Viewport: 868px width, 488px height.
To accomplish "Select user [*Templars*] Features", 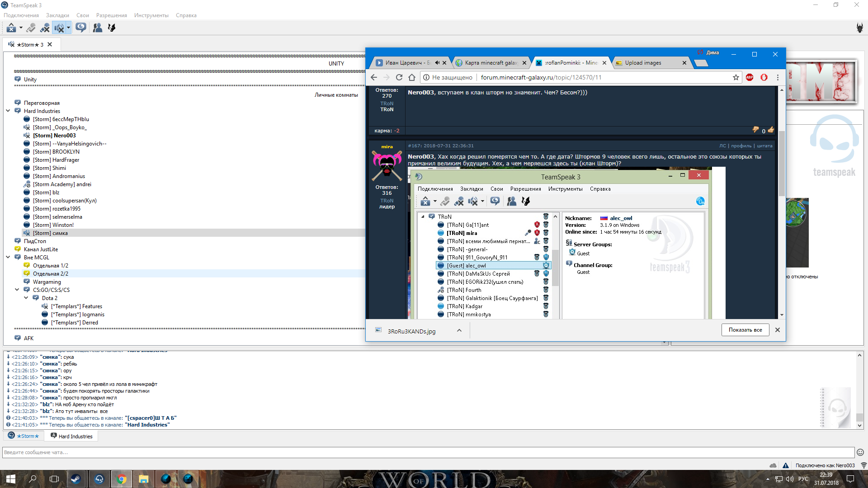I will (76, 306).
